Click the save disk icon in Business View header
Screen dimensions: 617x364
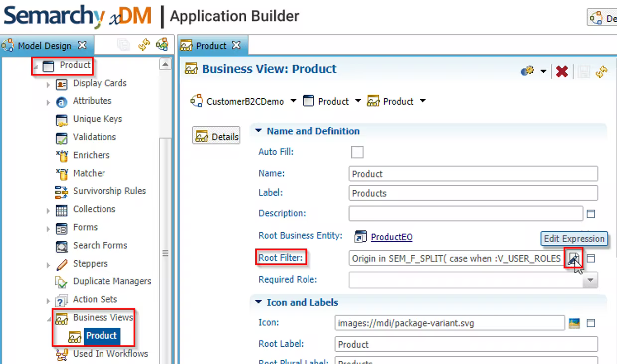pos(583,72)
